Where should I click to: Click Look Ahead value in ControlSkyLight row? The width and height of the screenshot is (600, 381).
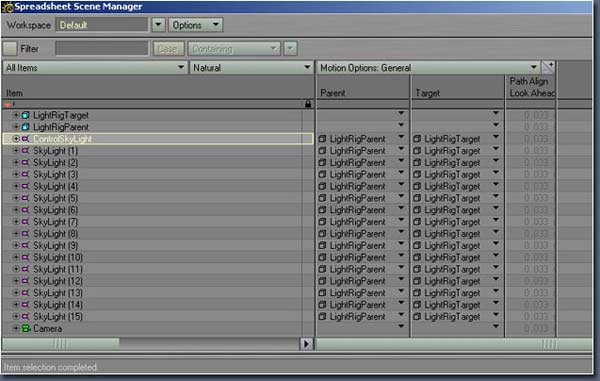536,139
